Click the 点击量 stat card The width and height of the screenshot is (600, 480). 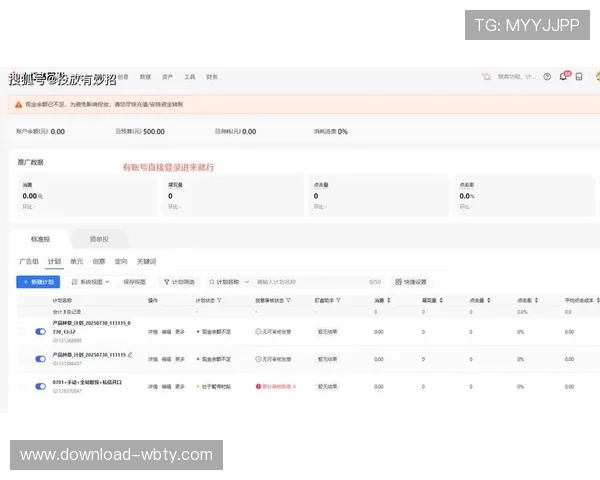pyautogui.click(x=379, y=196)
